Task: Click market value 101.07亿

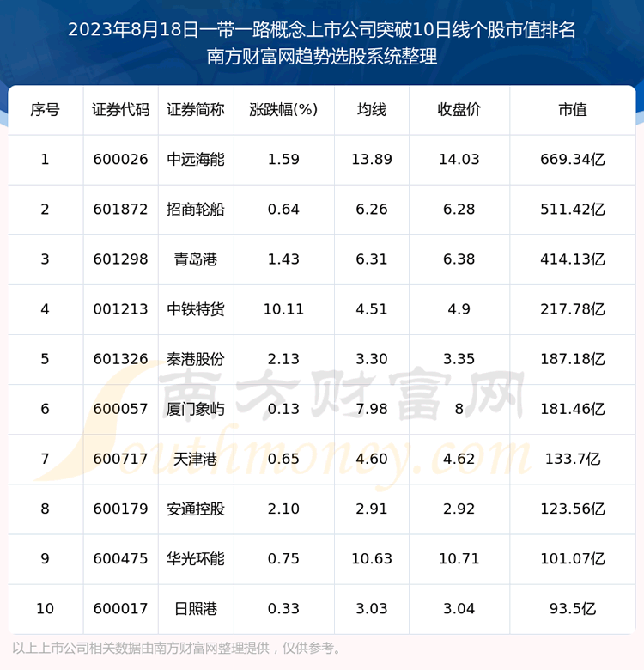Action: 573,559
